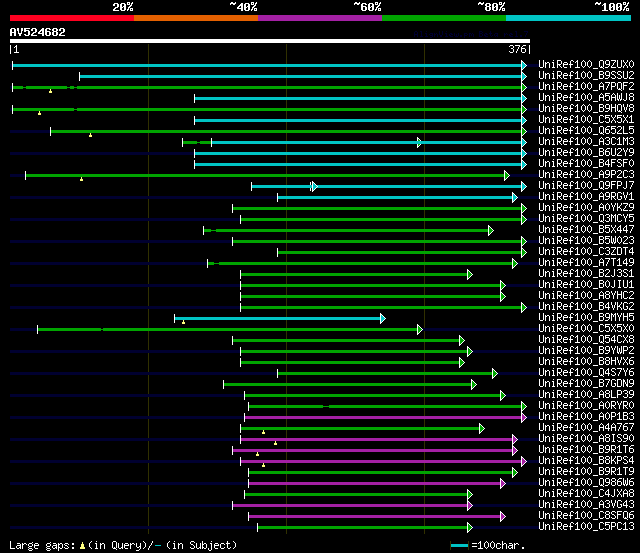Click the UniRef100_Q3MCY5 label

(x=586, y=219)
